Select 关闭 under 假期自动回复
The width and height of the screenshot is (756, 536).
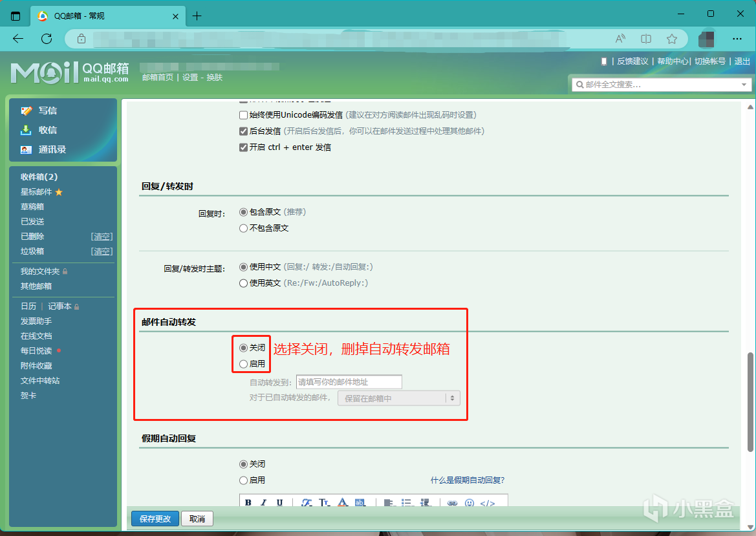coord(243,464)
